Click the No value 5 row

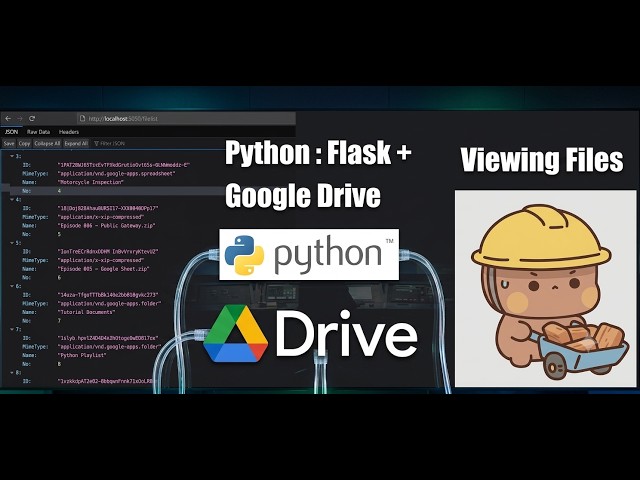point(59,234)
